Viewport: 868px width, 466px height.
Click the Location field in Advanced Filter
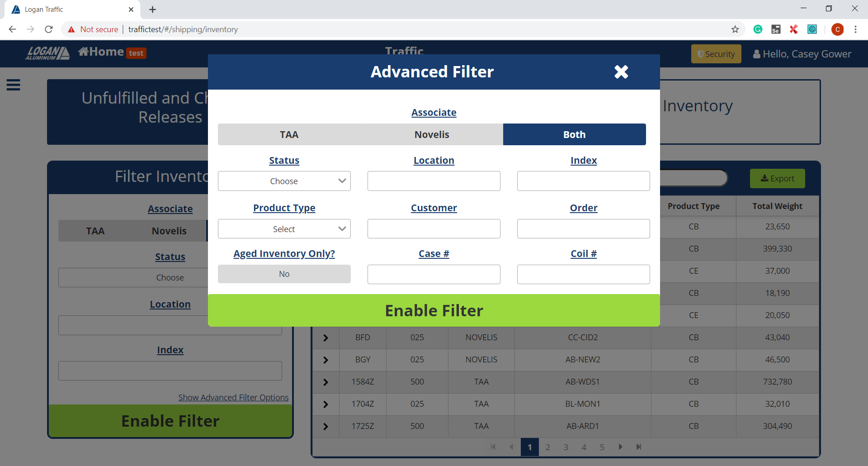(x=434, y=181)
